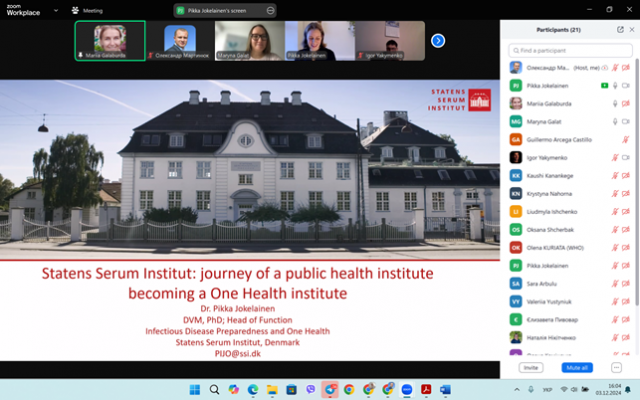The image size is (640, 400).
Task: Click the Participants panel scrollbar
Action: 637,183
